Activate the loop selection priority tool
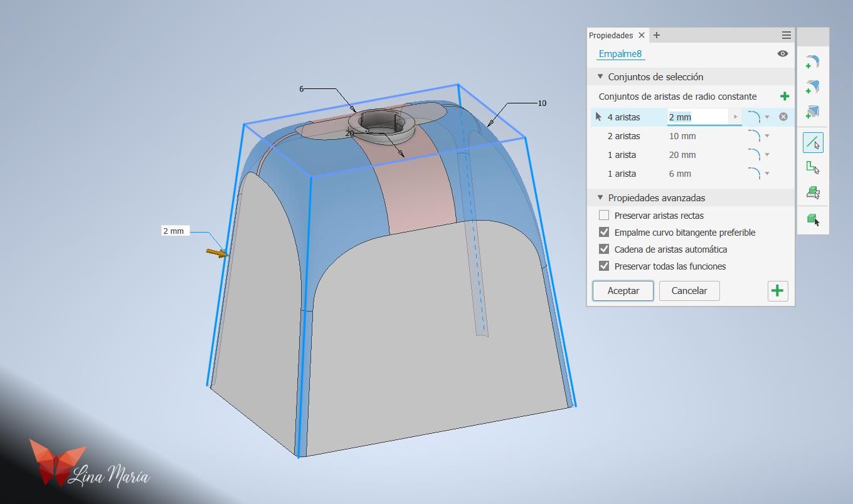Viewport: 853px width, 504px height. click(813, 167)
